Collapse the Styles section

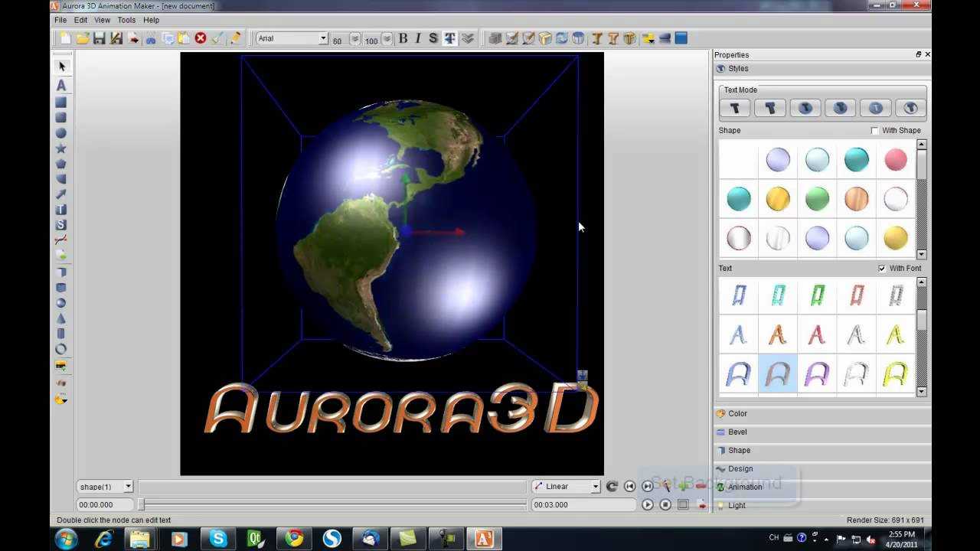[x=822, y=69]
